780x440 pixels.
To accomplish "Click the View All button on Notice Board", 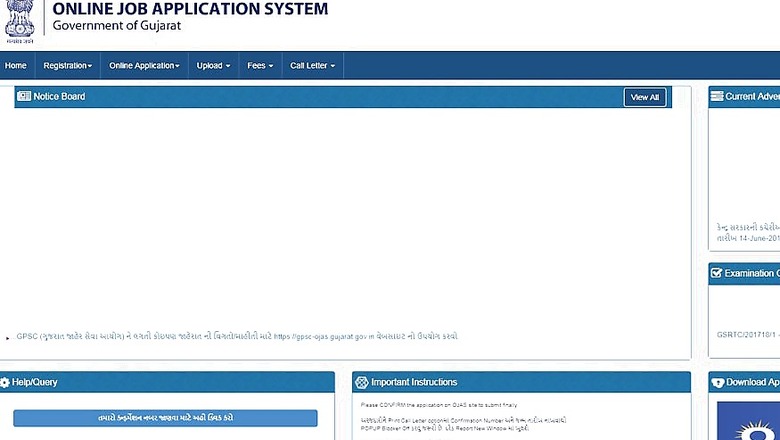I will pyautogui.click(x=645, y=97).
